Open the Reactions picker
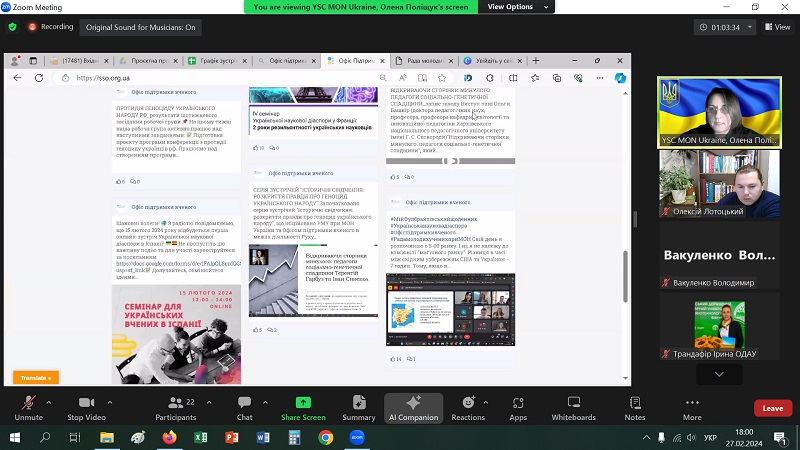 click(x=468, y=406)
